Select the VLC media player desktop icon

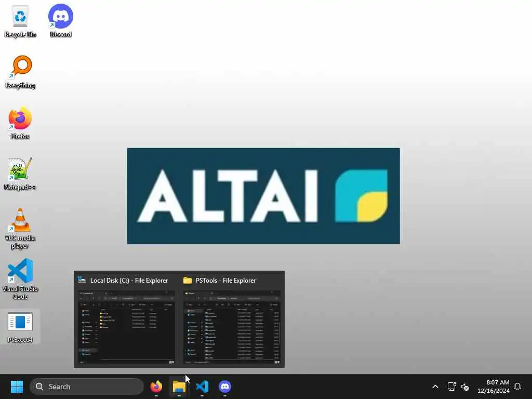tap(20, 229)
